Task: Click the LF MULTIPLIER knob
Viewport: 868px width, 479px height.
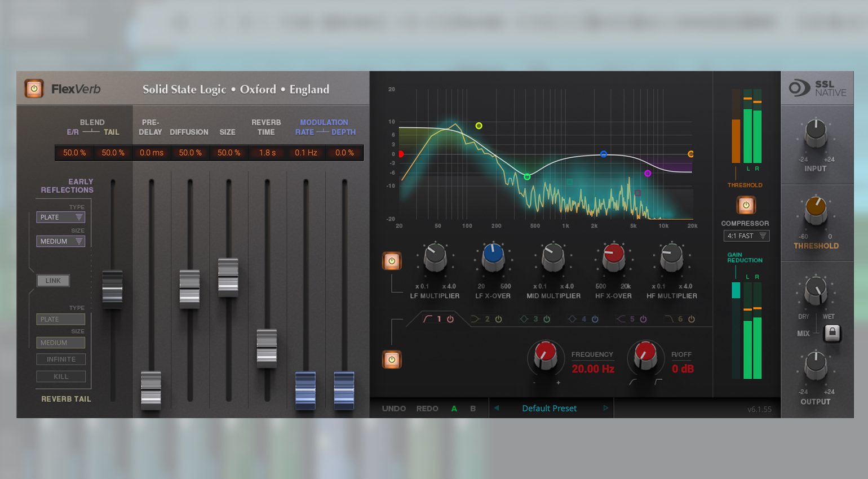Action: coord(435,256)
